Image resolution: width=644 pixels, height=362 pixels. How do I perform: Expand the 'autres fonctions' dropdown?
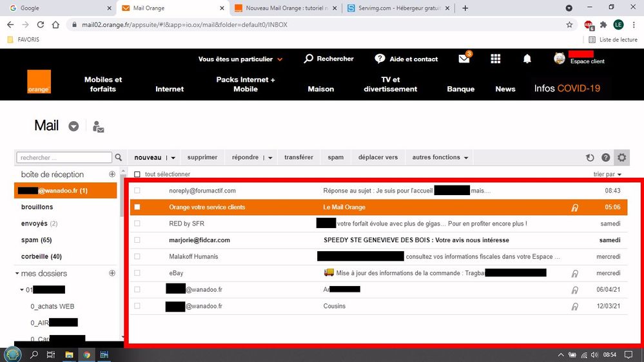(x=440, y=157)
